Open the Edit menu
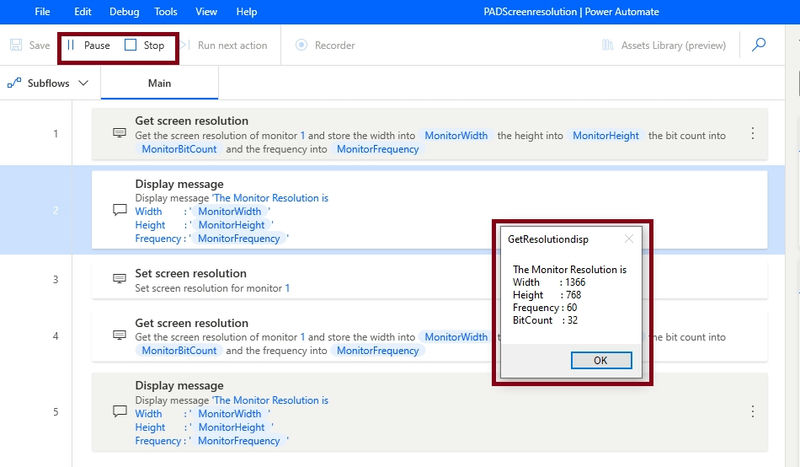Image resolution: width=800 pixels, height=467 pixels. pyautogui.click(x=83, y=12)
